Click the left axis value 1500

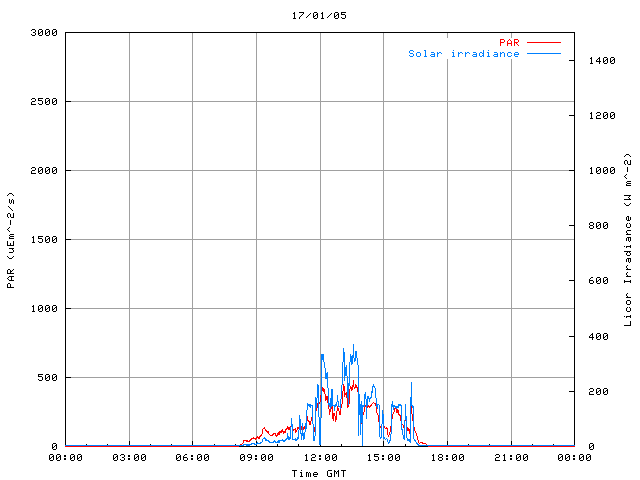pyautogui.click(x=44, y=240)
